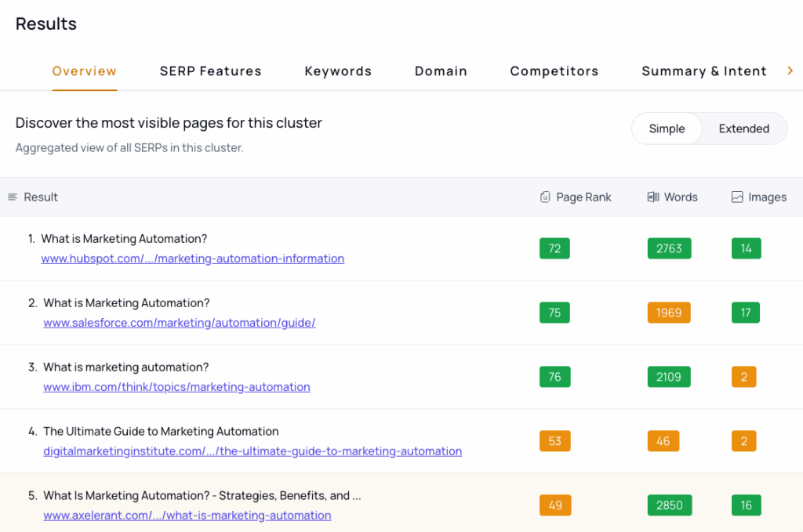Open the hubspot.com marketing automation link

pos(192,259)
